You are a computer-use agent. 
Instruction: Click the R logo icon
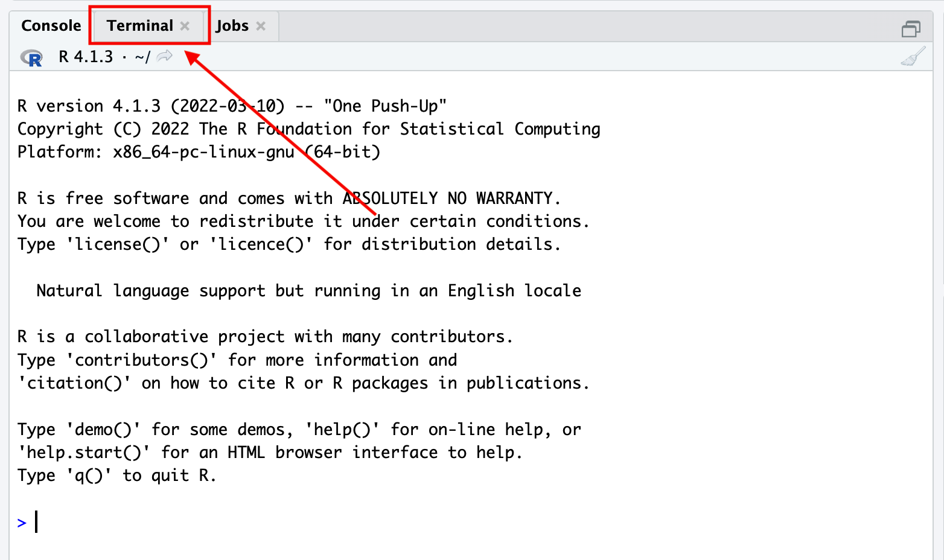point(31,57)
